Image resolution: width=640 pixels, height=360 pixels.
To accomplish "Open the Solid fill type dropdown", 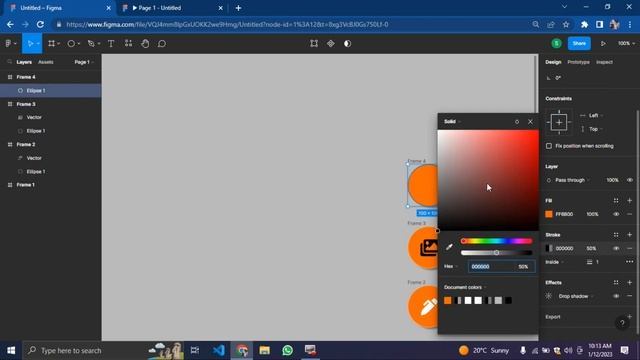I will click(453, 122).
